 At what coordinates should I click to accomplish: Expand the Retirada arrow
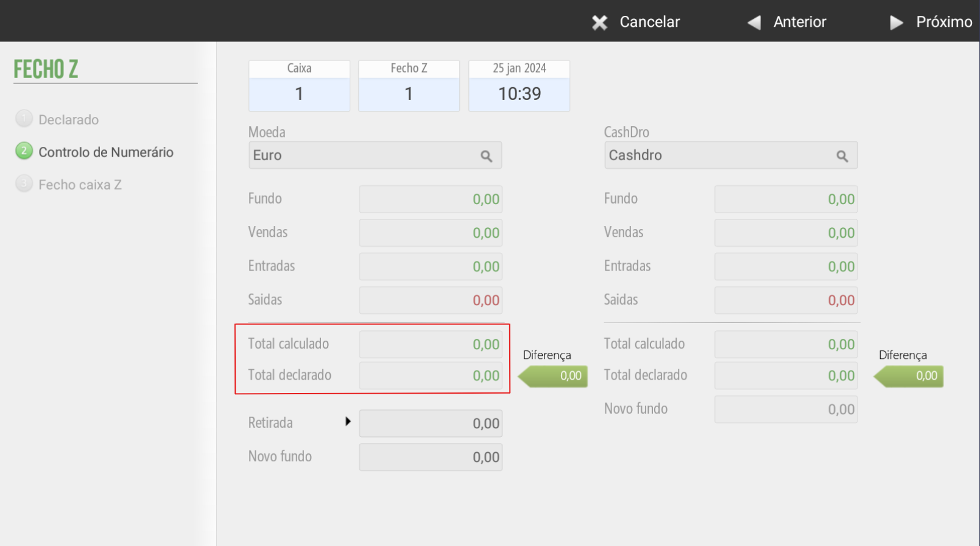point(348,421)
